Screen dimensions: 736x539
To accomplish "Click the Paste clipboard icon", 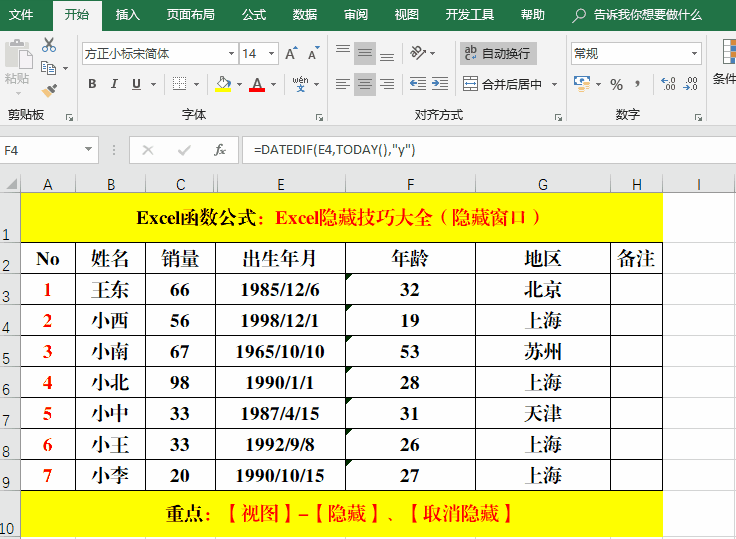I will [18, 54].
